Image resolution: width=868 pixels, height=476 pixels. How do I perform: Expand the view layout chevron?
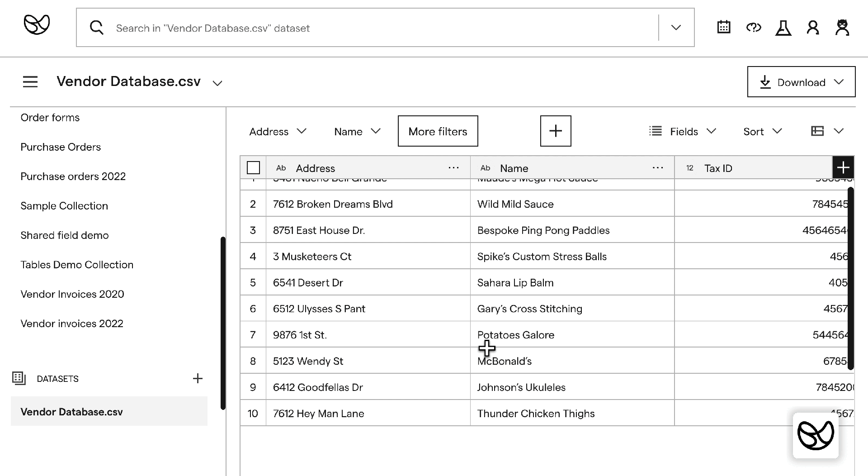pyautogui.click(x=839, y=131)
